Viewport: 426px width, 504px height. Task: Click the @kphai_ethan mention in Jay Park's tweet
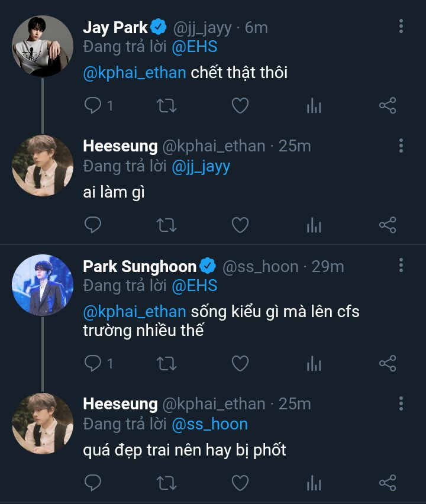point(135,73)
